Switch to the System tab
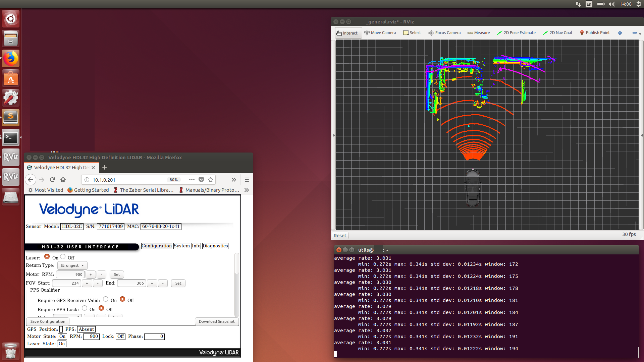This screenshot has height=362, width=644. point(182,246)
